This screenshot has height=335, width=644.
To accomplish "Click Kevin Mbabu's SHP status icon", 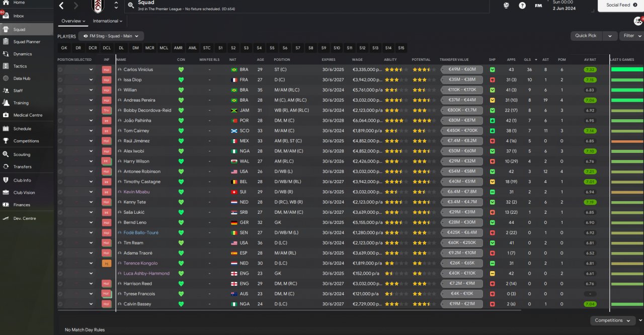I will [492, 192].
